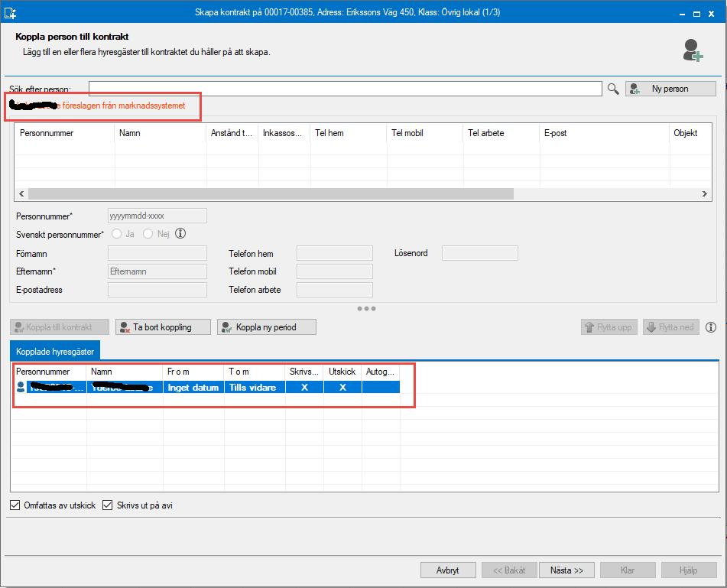Click the Tel arbete column header
Image resolution: width=727 pixels, height=588 pixels.
(501, 133)
